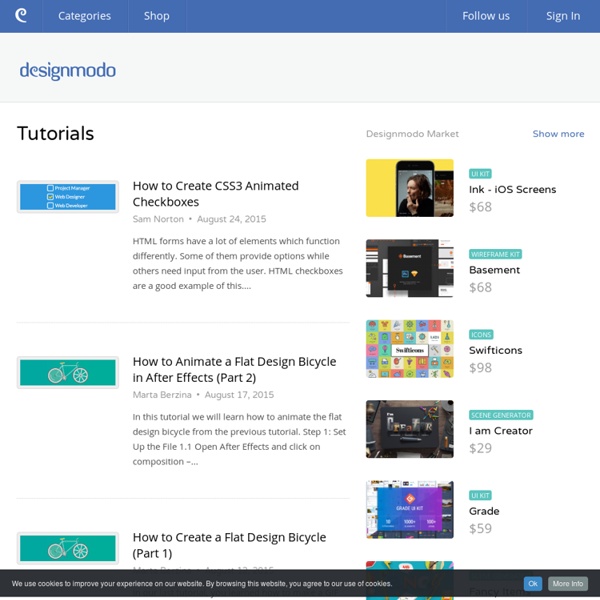The width and height of the screenshot is (600, 600).
Task: Open I am Creator product image
Action: (x=409, y=429)
